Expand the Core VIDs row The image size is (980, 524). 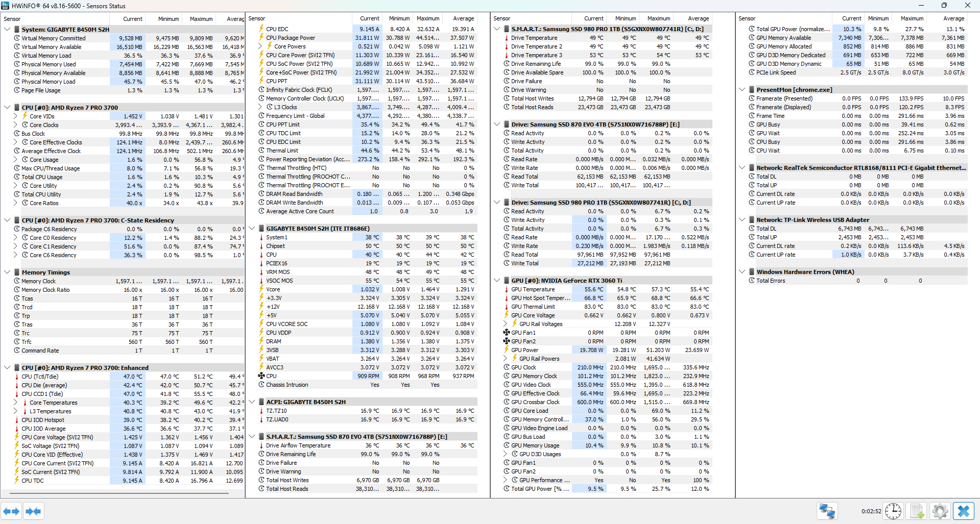click(x=15, y=116)
